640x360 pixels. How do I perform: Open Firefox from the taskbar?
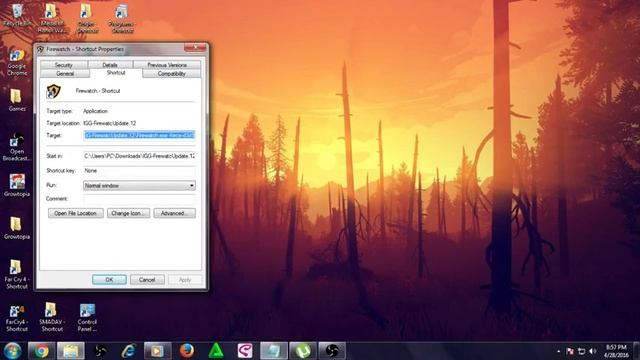tap(187, 351)
